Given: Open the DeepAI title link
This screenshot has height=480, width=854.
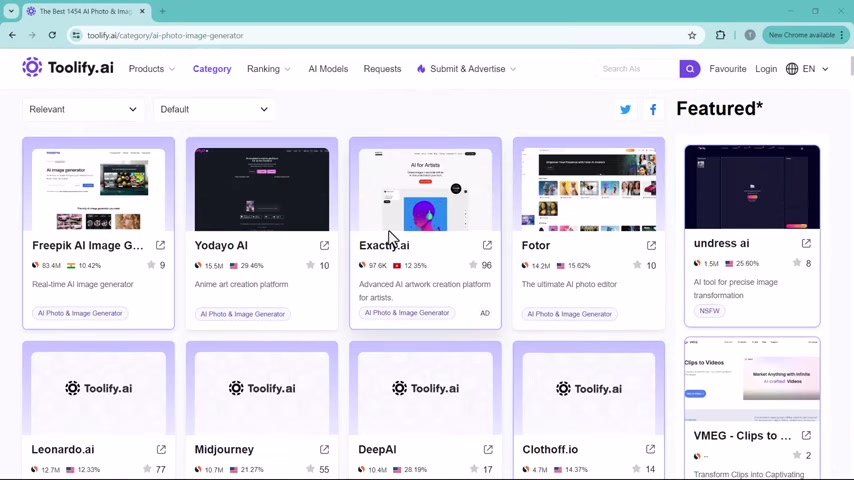Looking at the screenshot, I should pyautogui.click(x=377, y=449).
